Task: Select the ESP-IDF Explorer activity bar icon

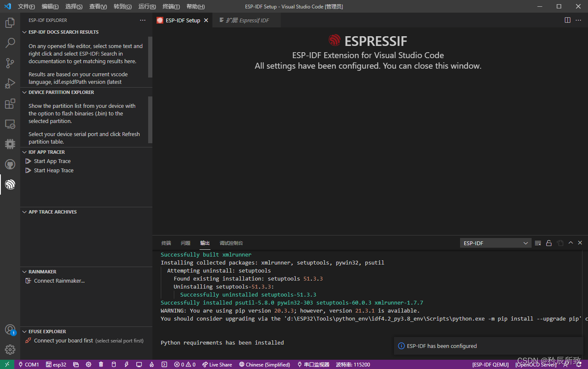Action: coord(10,184)
